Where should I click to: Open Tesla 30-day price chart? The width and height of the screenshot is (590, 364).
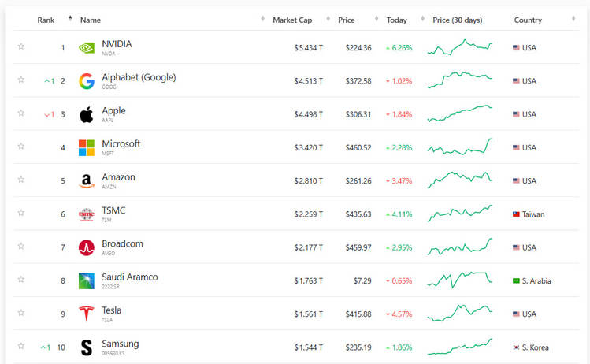pyautogui.click(x=459, y=314)
